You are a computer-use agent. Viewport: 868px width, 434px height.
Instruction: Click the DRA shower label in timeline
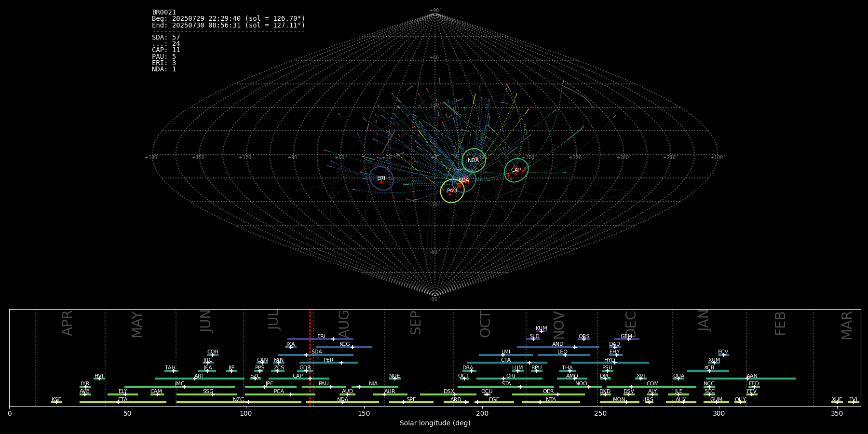[468, 368]
